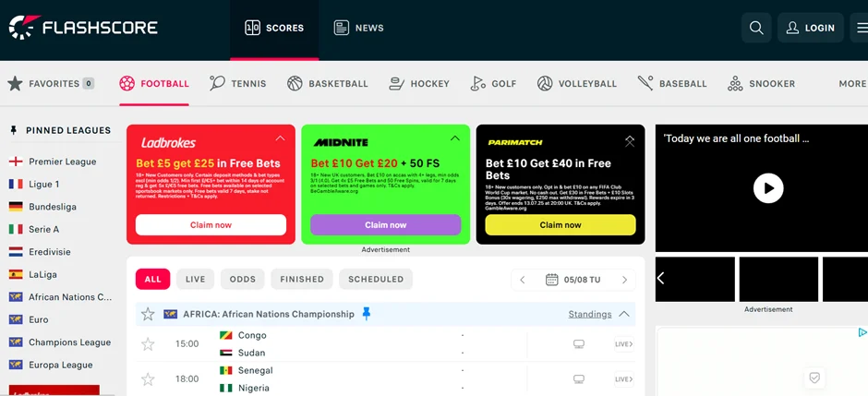Screen dimensions: 868x396
Task: Click the Flashscore logo
Action: (x=83, y=28)
